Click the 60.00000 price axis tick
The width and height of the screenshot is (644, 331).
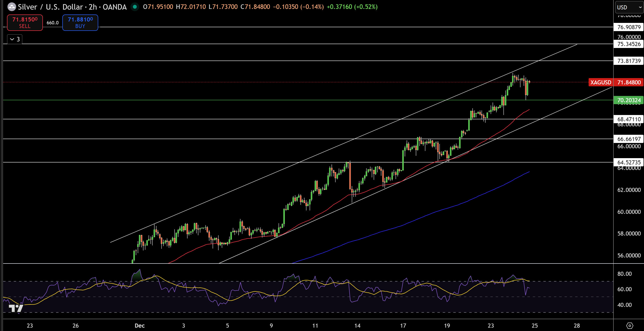click(x=629, y=212)
